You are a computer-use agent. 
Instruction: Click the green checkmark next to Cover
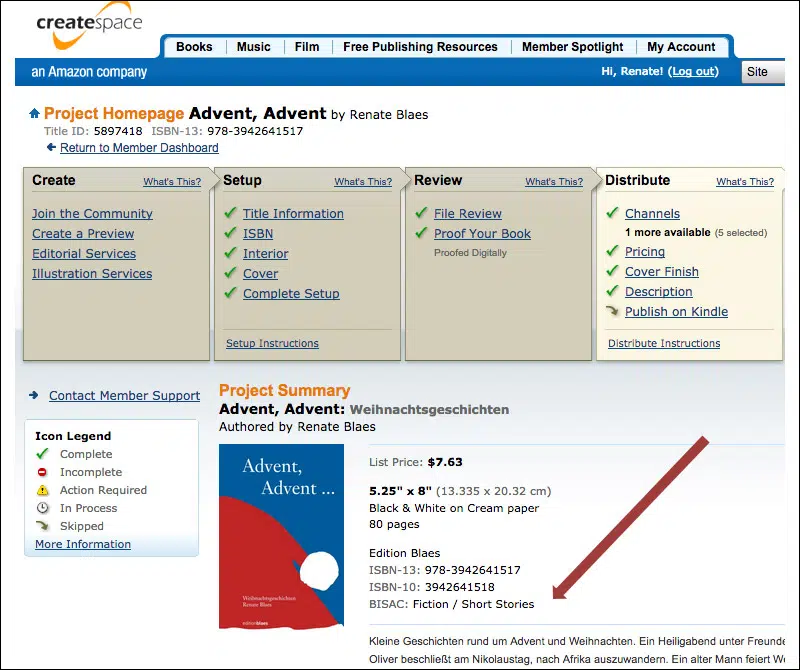(x=231, y=272)
